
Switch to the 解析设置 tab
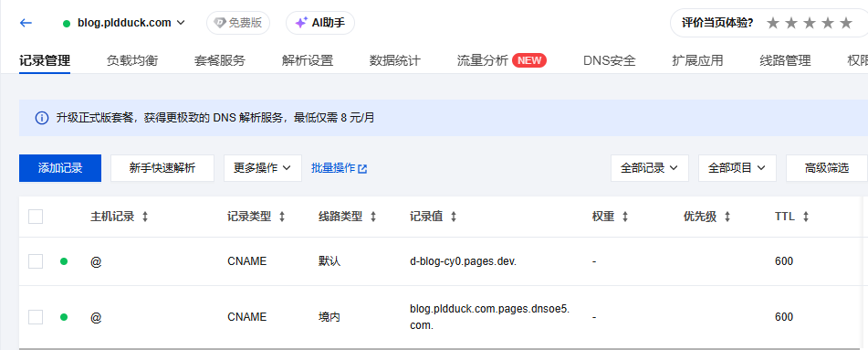tap(308, 60)
